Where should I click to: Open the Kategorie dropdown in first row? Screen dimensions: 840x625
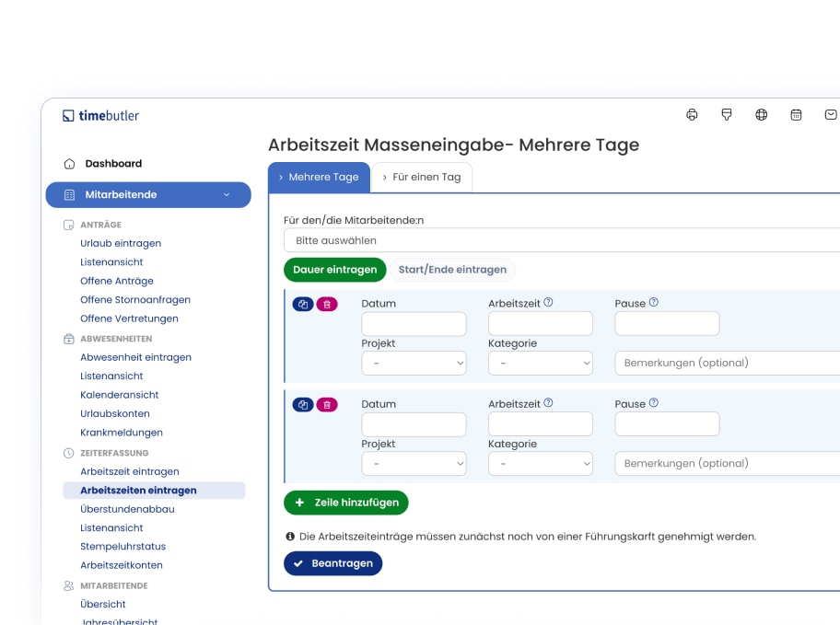tap(541, 363)
